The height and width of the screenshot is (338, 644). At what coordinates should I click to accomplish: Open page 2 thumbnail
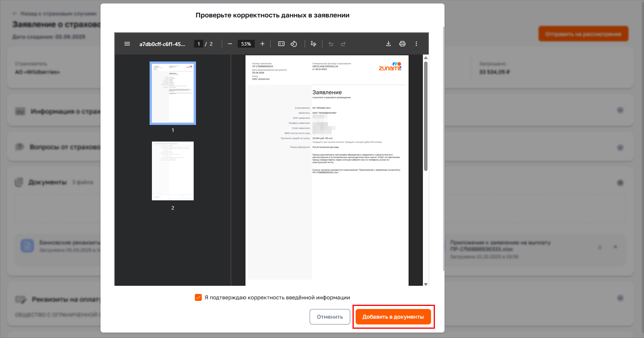[x=173, y=171]
